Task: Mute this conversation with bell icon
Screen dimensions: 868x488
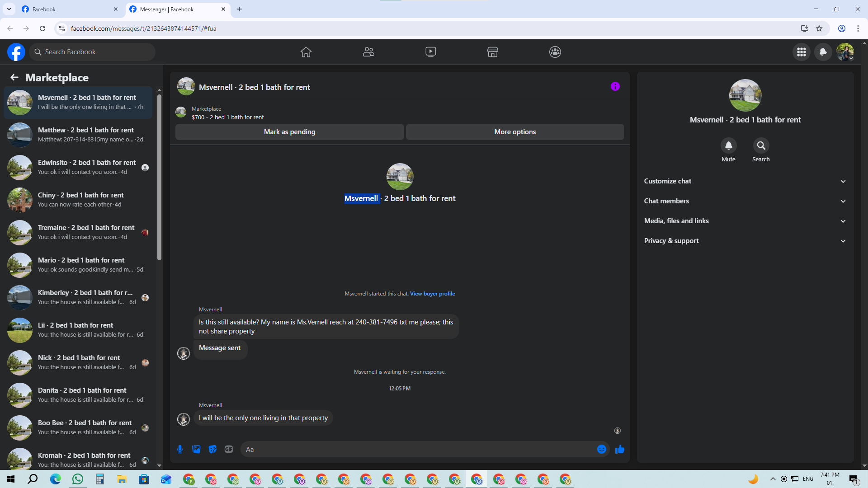Action: click(728, 146)
